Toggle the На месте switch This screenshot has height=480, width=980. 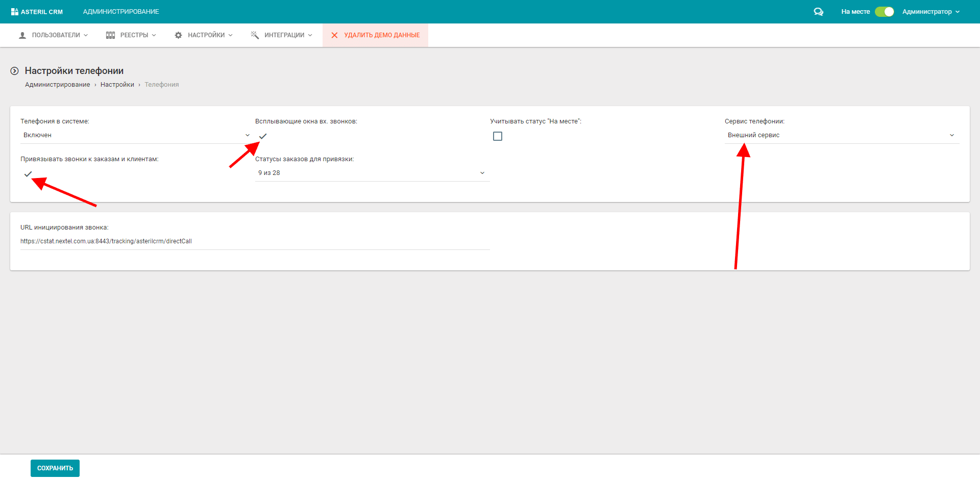(x=884, y=12)
